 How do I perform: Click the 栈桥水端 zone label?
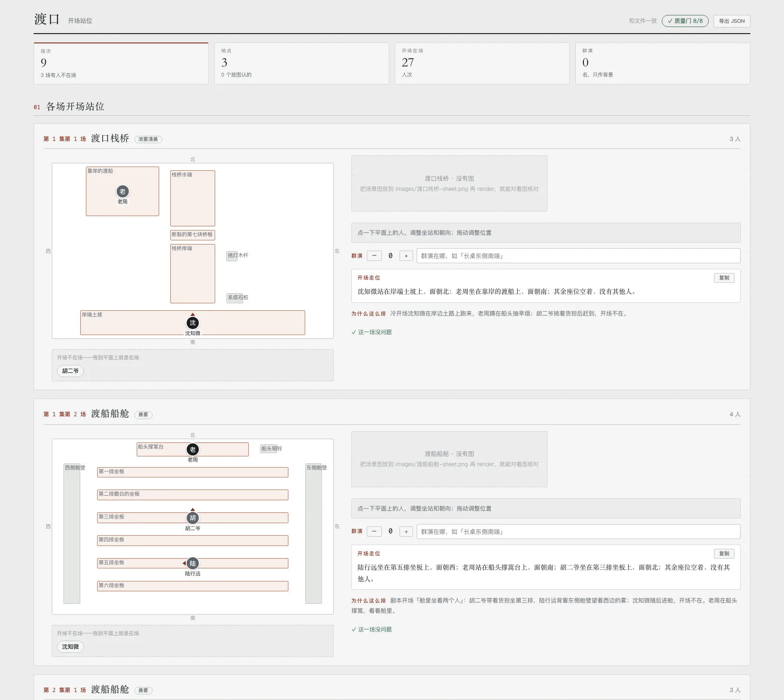[x=182, y=175]
